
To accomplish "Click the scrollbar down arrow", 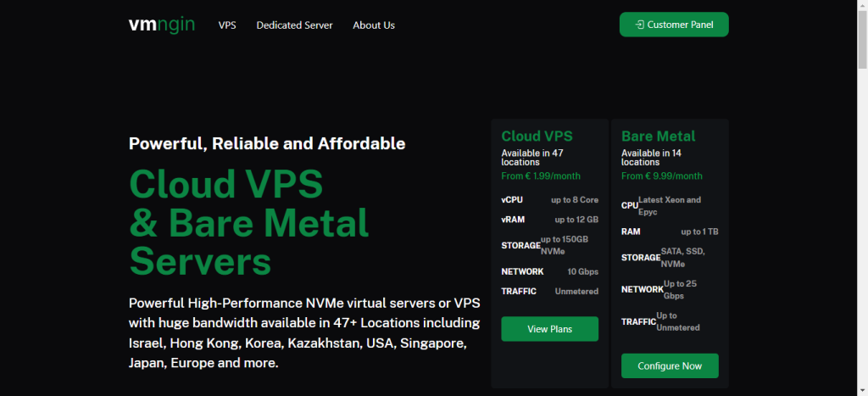I will click(x=861, y=390).
